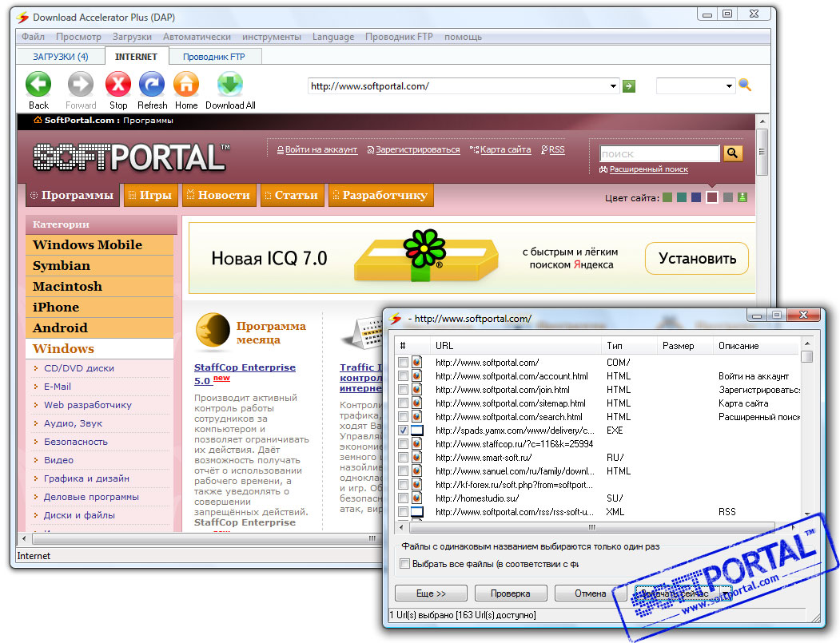Click the Forward navigation icon
840x643 pixels.
click(81, 85)
